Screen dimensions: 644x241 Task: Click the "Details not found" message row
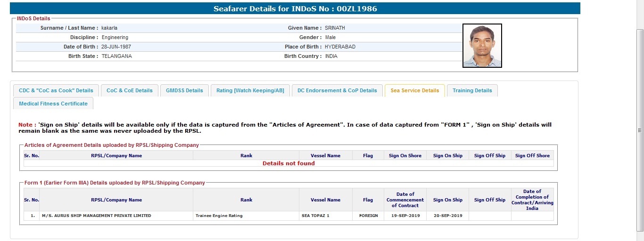tap(289, 163)
